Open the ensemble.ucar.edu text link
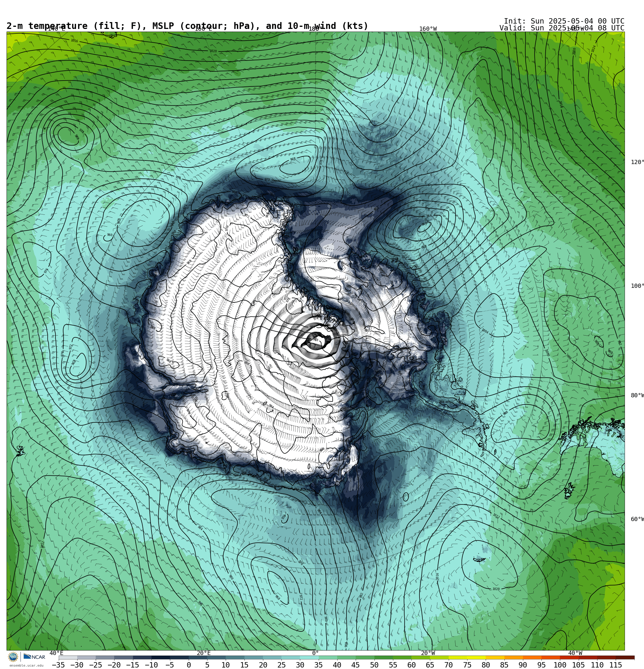The image size is (644, 669). (26, 665)
